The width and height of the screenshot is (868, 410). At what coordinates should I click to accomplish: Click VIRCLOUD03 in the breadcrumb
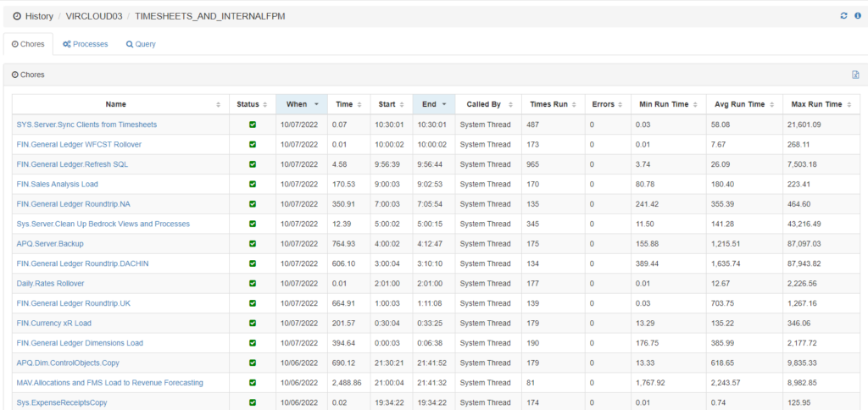click(93, 16)
